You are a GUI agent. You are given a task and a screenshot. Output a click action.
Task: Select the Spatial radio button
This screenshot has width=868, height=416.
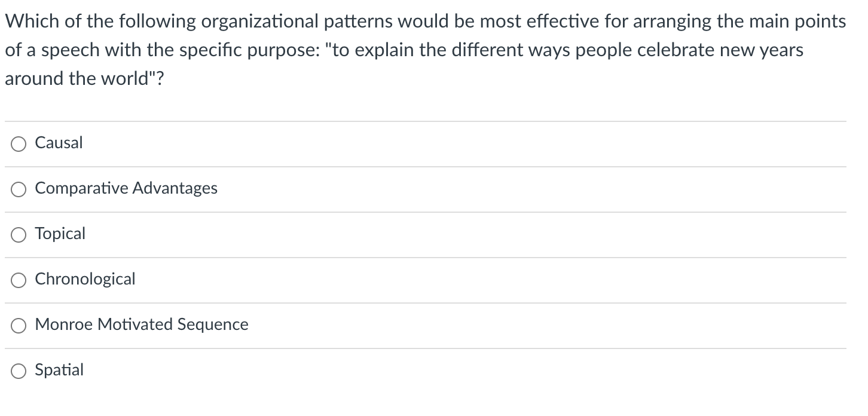[x=18, y=371]
